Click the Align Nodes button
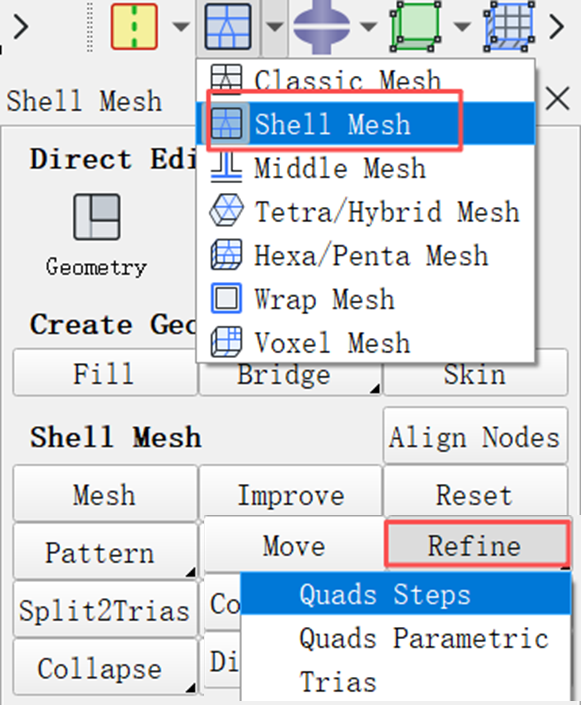The height and width of the screenshot is (705, 581). click(x=475, y=436)
